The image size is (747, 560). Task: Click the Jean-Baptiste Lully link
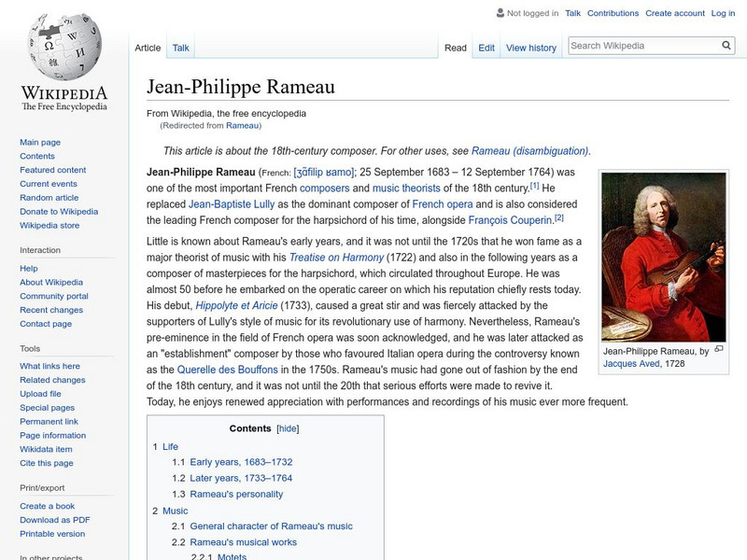(x=232, y=204)
